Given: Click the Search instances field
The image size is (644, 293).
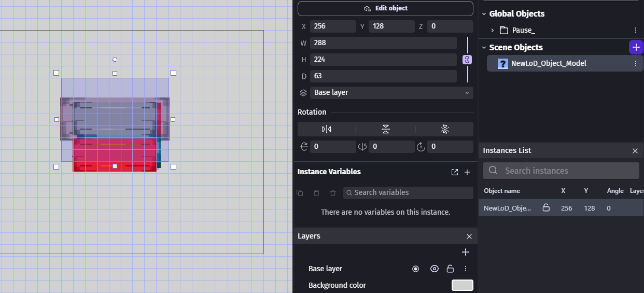Looking at the screenshot, I should click(x=561, y=171).
